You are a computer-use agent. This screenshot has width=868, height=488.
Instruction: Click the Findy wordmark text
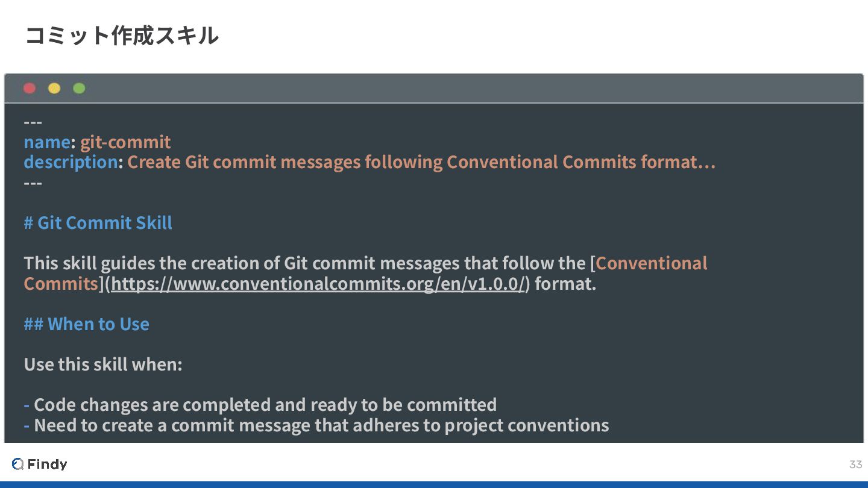click(47, 464)
